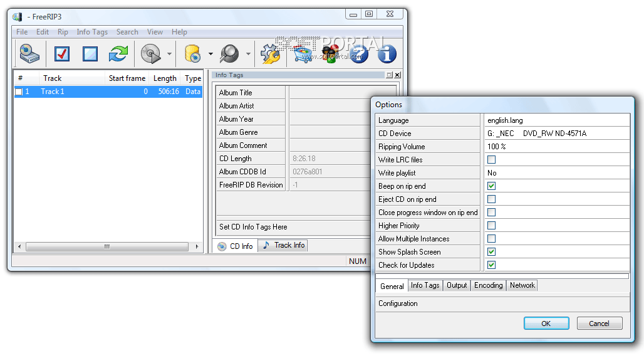Open the View menu
Screen dimensions: 644x358
155,31
